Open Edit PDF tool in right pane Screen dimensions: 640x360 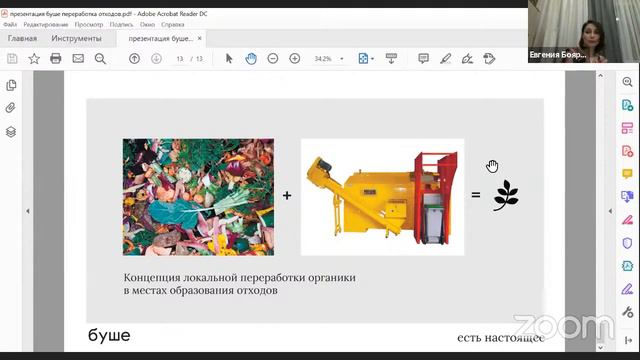627,128
